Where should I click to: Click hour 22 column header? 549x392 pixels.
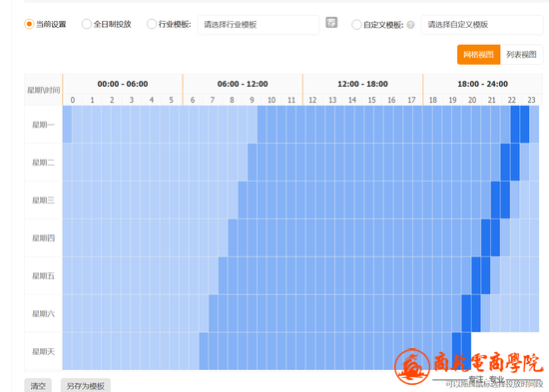pyautogui.click(x=512, y=100)
